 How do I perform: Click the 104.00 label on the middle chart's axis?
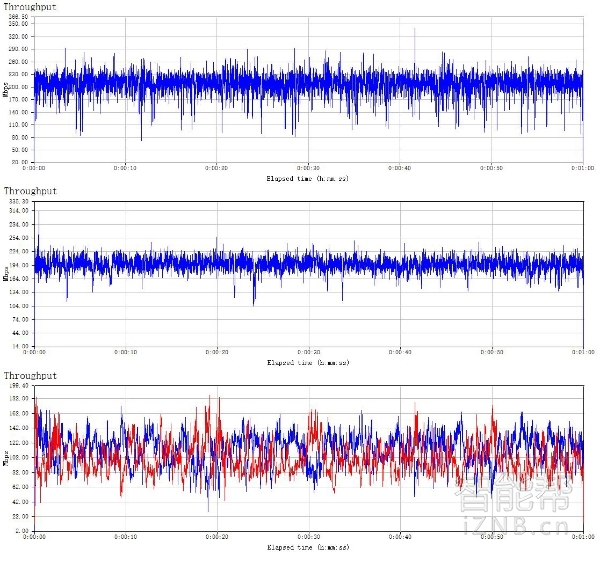click(18, 306)
